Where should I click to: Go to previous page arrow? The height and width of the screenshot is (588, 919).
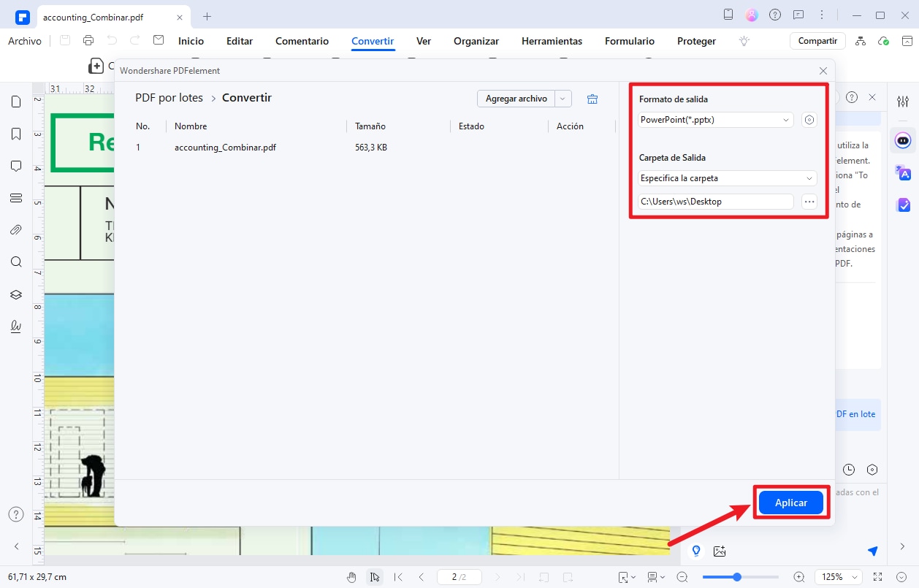(x=422, y=577)
